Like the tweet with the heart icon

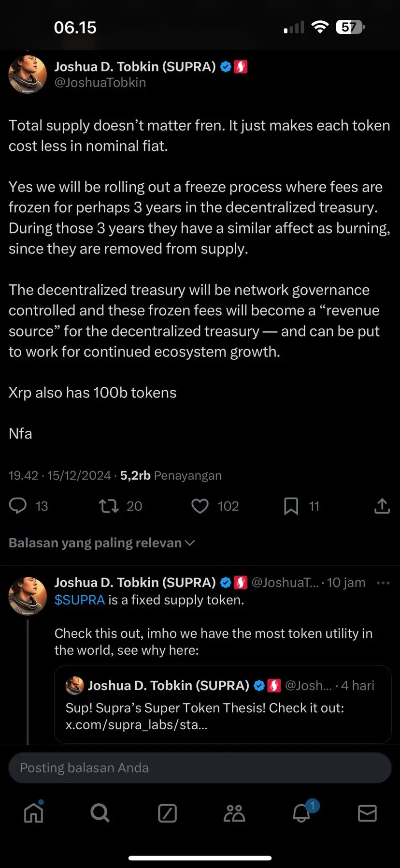tap(200, 506)
